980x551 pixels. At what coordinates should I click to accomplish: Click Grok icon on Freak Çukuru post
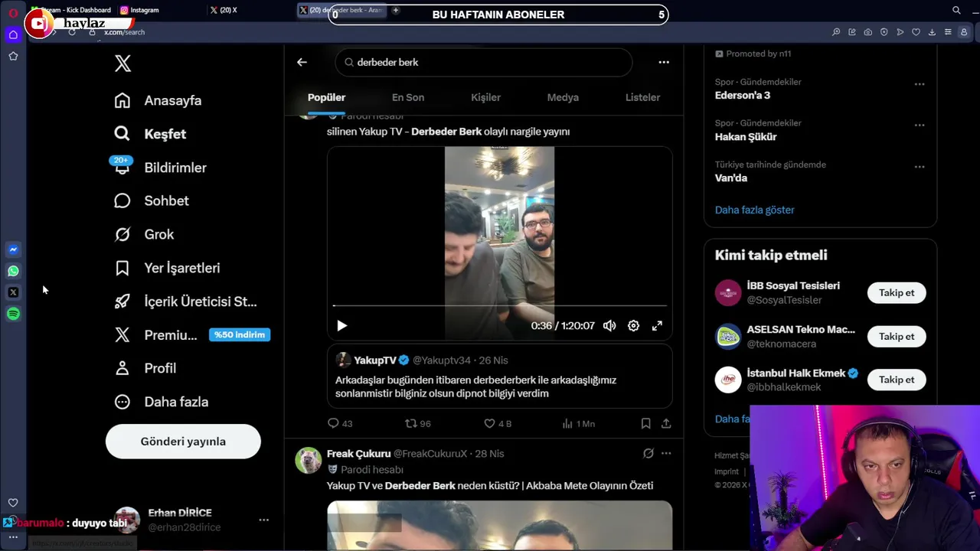pos(648,453)
